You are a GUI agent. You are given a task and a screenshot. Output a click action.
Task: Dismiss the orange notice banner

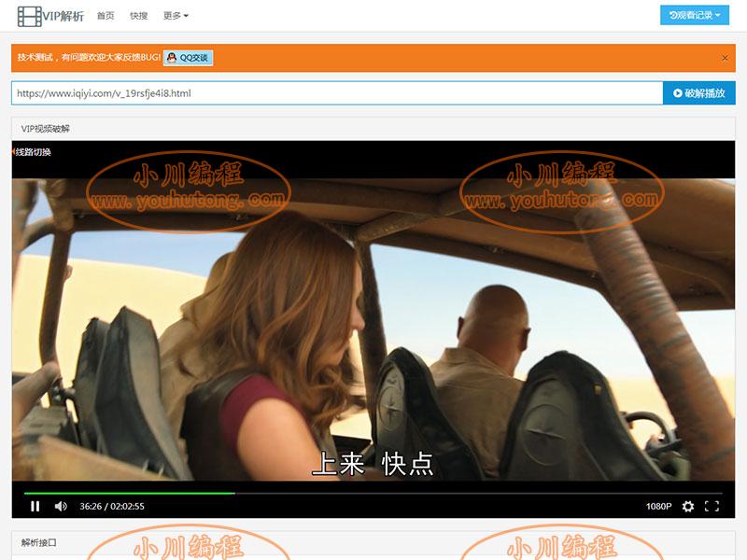tap(725, 58)
